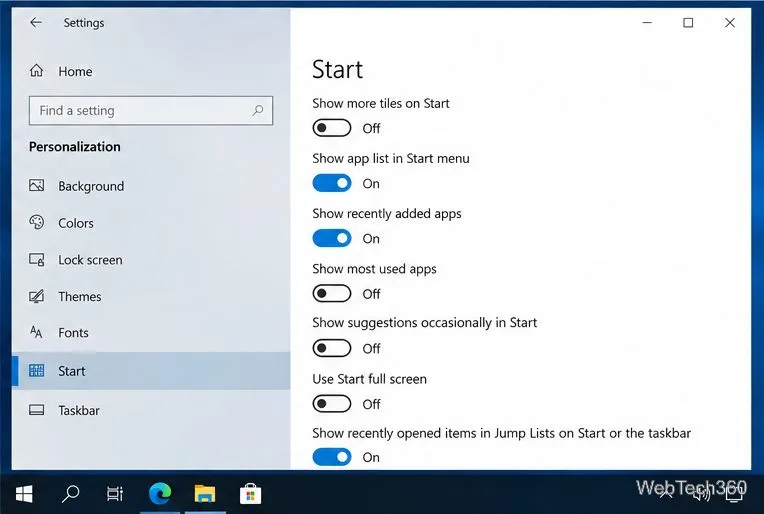Screen dimensions: 764x514
Task: Click the magnifier icon in Find a setting
Action: [258, 111]
